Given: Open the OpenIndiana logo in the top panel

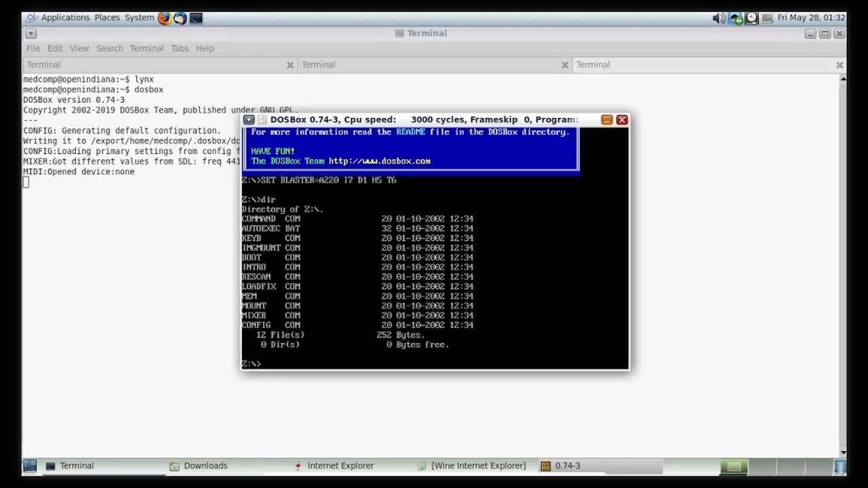Looking at the screenshot, I should 31,18.
